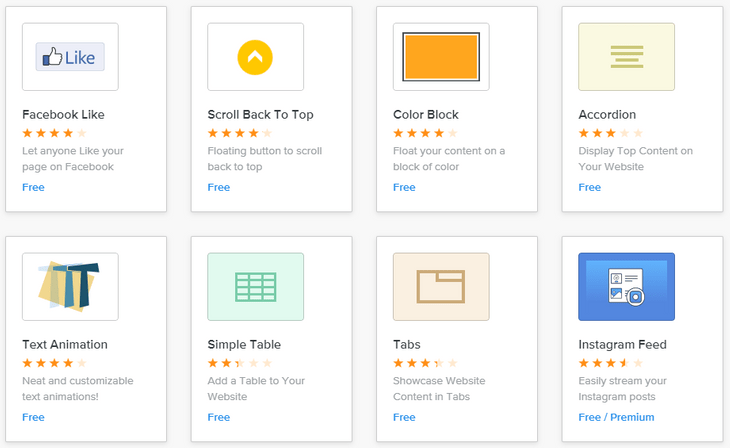Click the Accordion app title
This screenshot has width=730, height=448.
(x=607, y=115)
